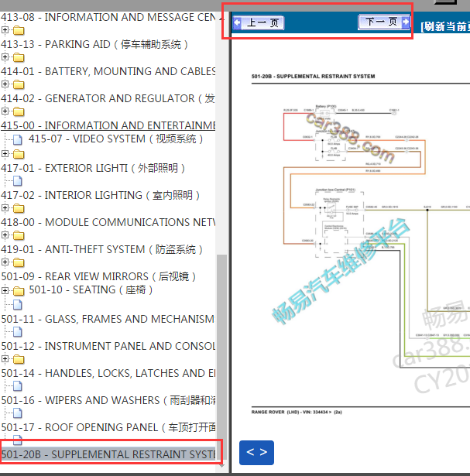Go to previous page with 上一页 button
The width and height of the screenshot is (470, 476).
click(x=259, y=22)
